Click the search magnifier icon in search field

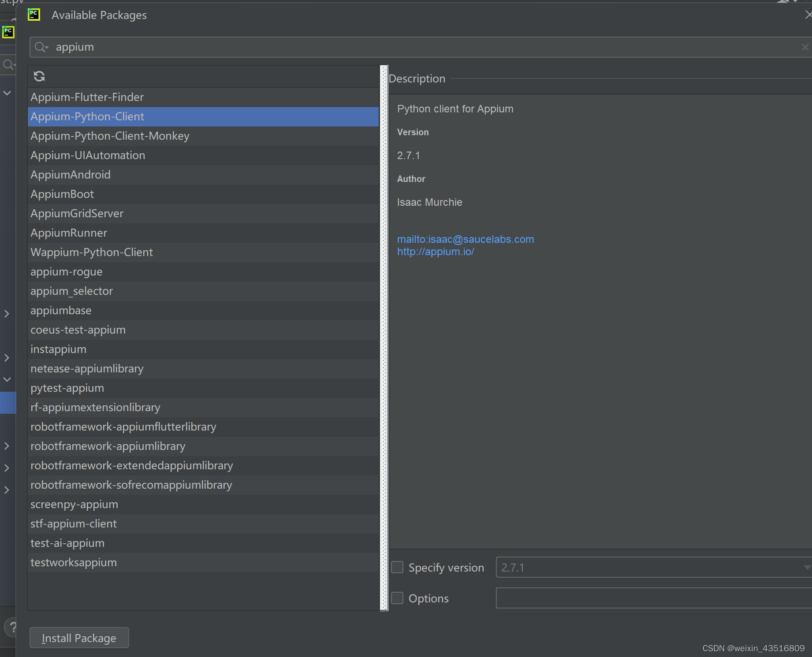[41, 47]
